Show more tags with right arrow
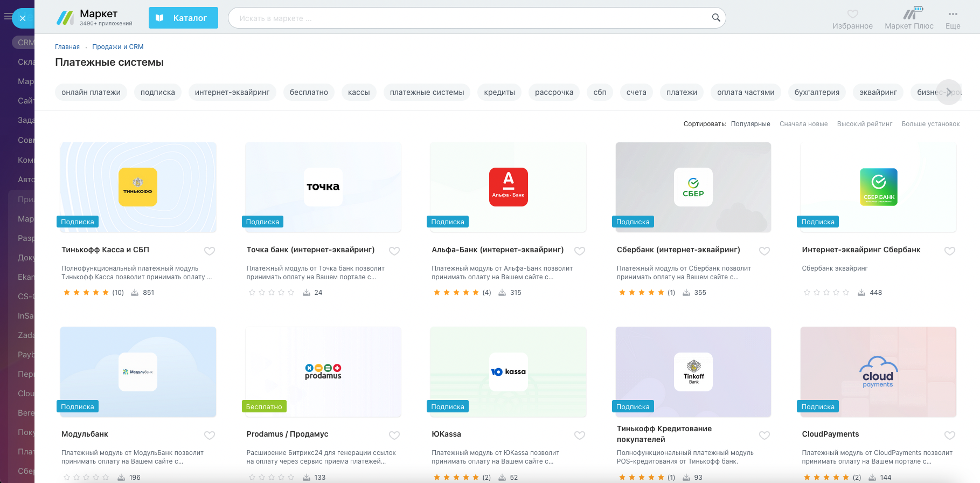 pos(949,92)
